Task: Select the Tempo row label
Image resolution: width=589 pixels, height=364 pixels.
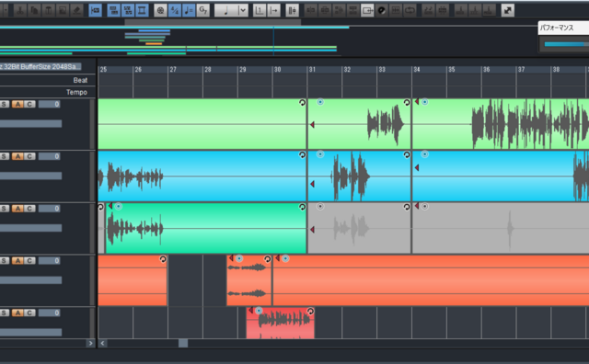Action: pyautogui.click(x=76, y=92)
